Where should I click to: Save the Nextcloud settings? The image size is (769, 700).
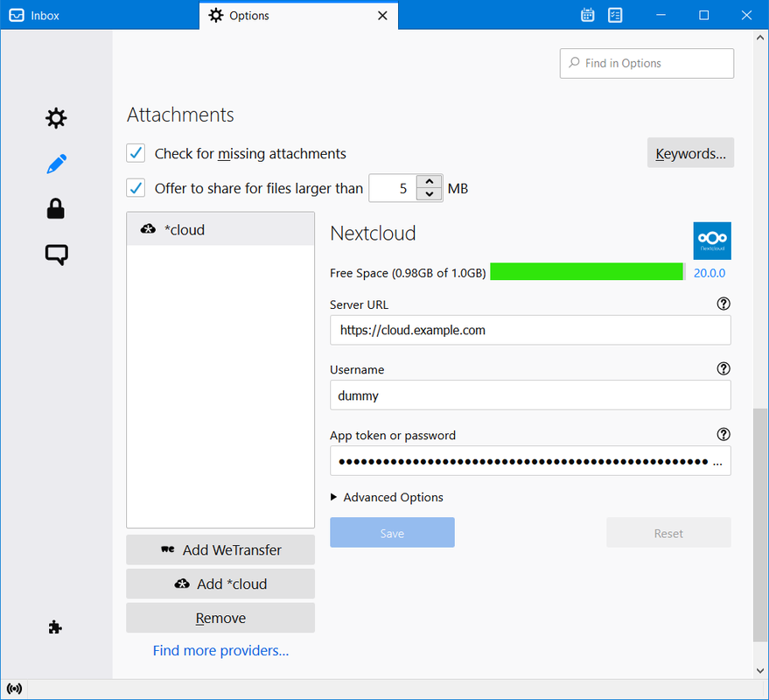(392, 533)
